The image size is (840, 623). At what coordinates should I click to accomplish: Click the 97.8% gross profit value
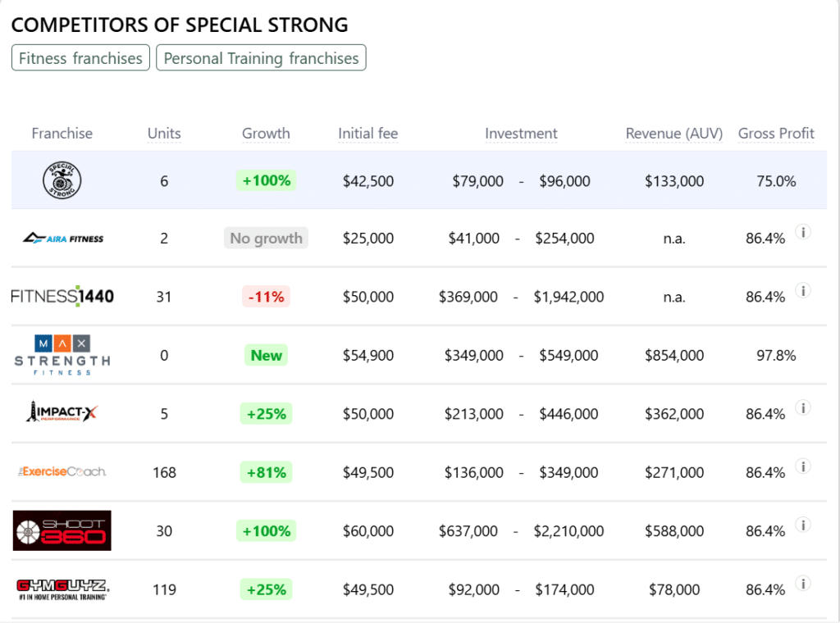[x=776, y=356]
